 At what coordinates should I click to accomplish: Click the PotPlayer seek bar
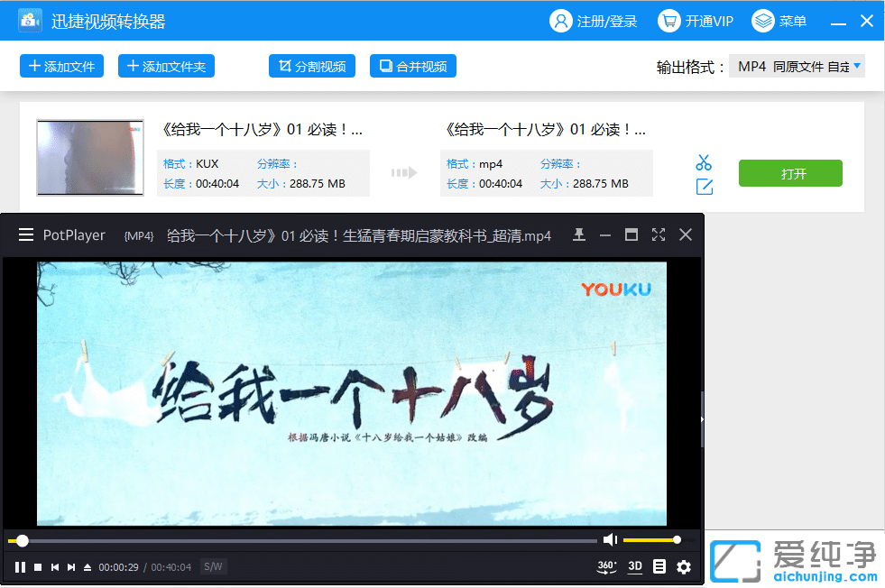(x=302, y=540)
